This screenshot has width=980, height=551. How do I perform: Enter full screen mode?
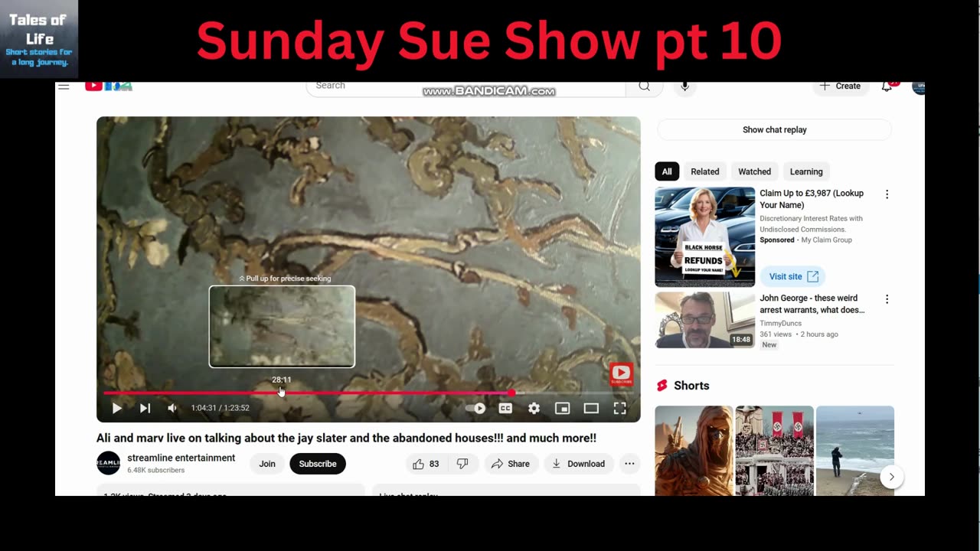pos(620,409)
